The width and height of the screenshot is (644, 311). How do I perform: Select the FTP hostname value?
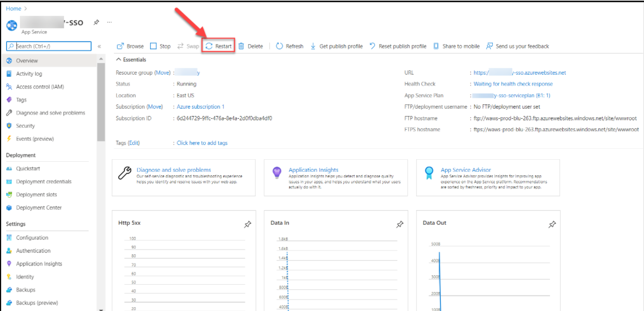(556, 118)
